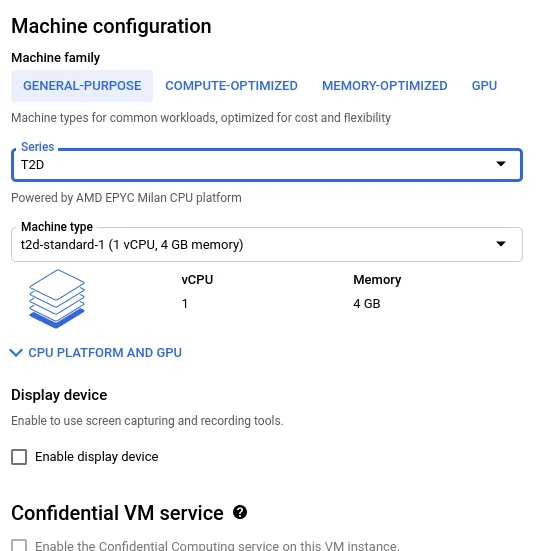The height and width of the screenshot is (551, 546).
Task: Click the Series dropdown arrow icon
Action: click(x=501, y=164)
